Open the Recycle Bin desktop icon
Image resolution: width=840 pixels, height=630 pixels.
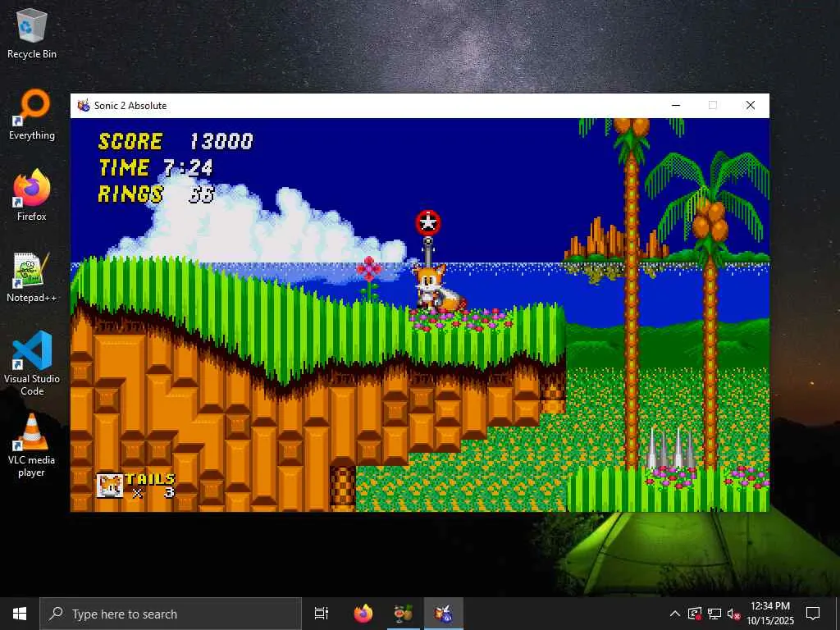tap(32, 34)
